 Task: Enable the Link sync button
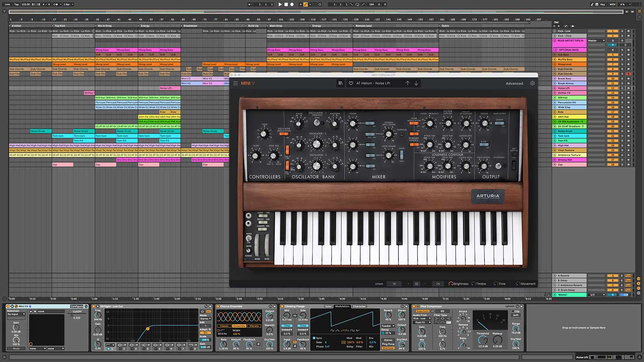(x=7, y=4)
